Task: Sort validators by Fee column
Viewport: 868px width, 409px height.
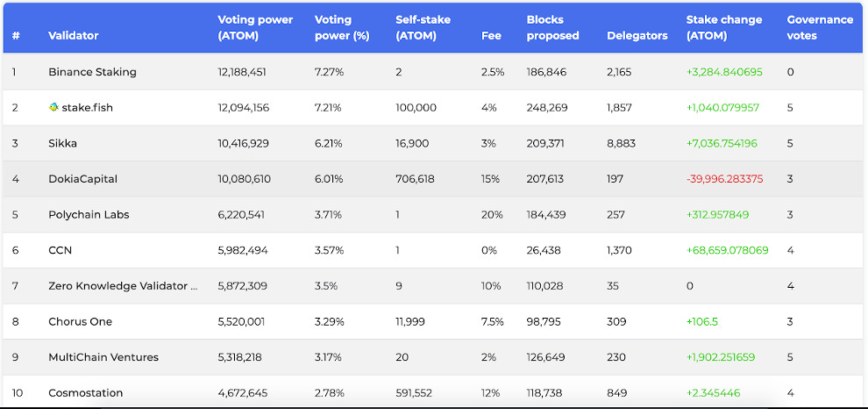Action: [x=491, y=36]
